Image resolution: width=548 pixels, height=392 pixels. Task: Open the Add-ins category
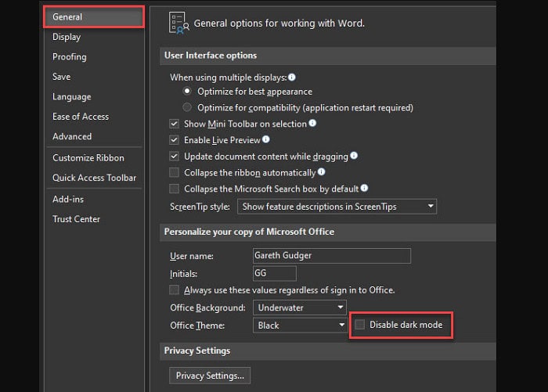(x=68, y=200)
